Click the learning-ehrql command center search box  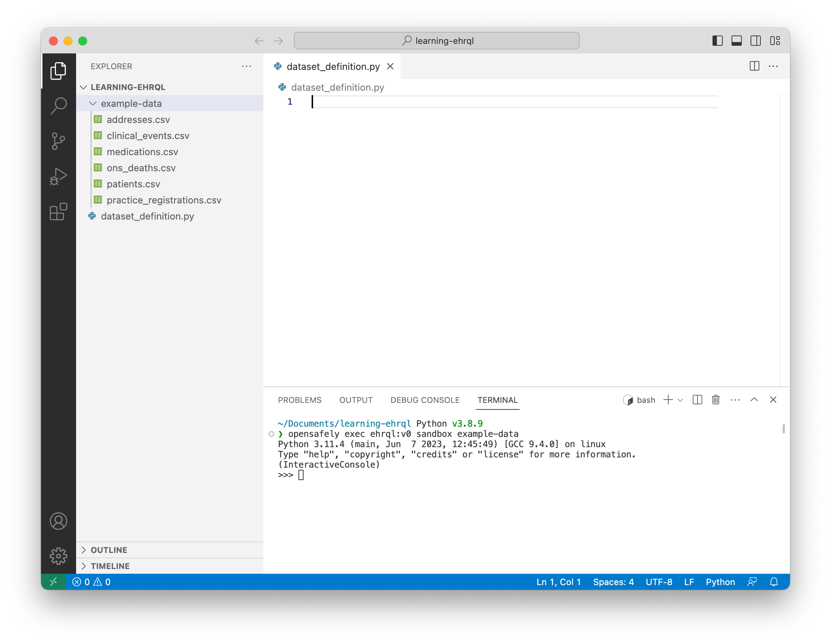click(436, 41)
